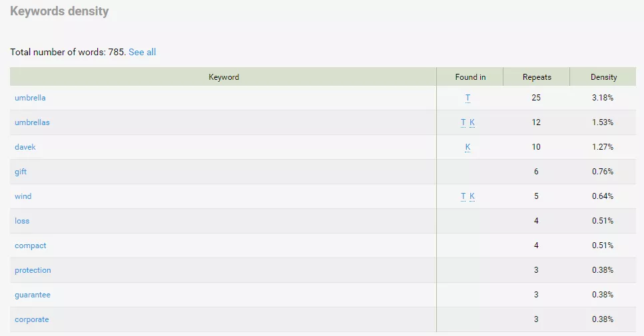Click the Density column header
This screenshot has height=336, width=644.
603,77
